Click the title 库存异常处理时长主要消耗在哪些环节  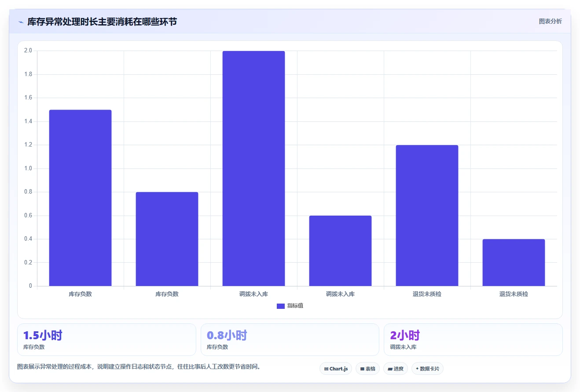[x=102, y=22]
